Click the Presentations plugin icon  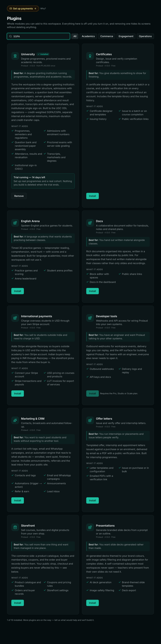[90, 527]
